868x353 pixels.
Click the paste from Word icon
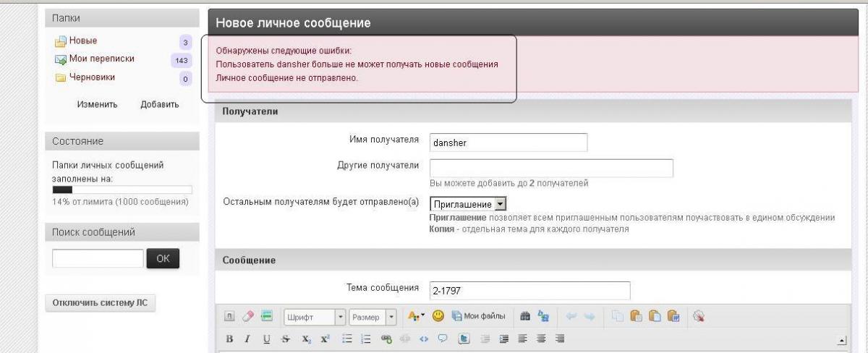(673, 316)
